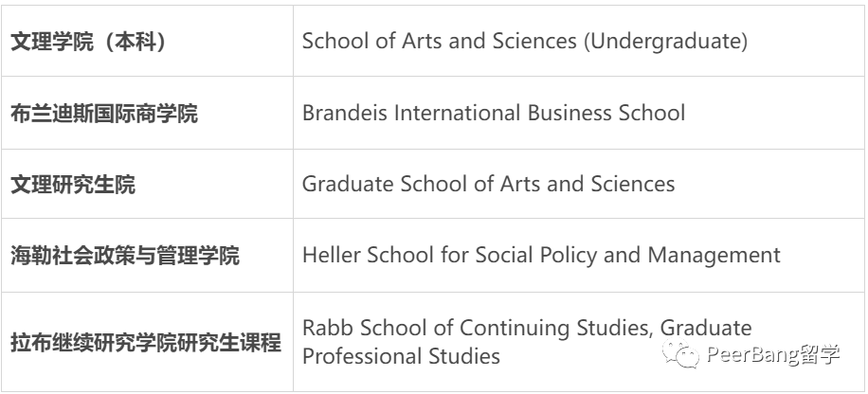
Task: Click Brandeis International Business School text
Action: [494, 113]
